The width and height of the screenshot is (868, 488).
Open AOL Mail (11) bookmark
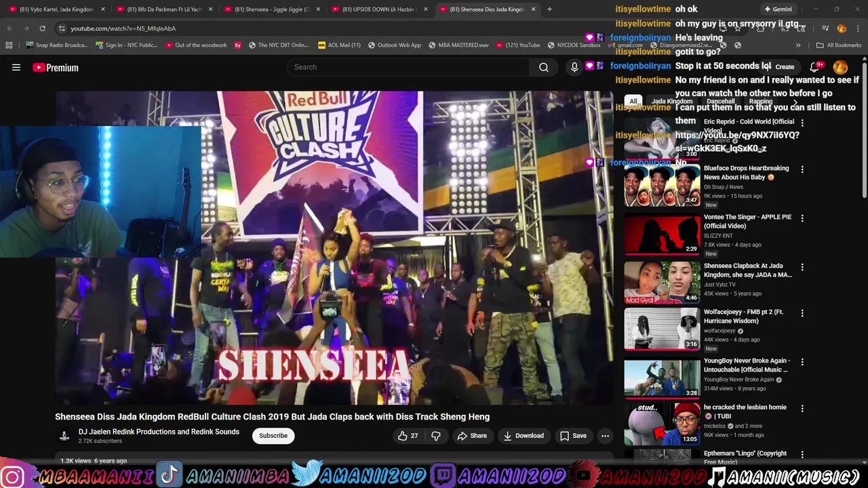coord(340,45)
